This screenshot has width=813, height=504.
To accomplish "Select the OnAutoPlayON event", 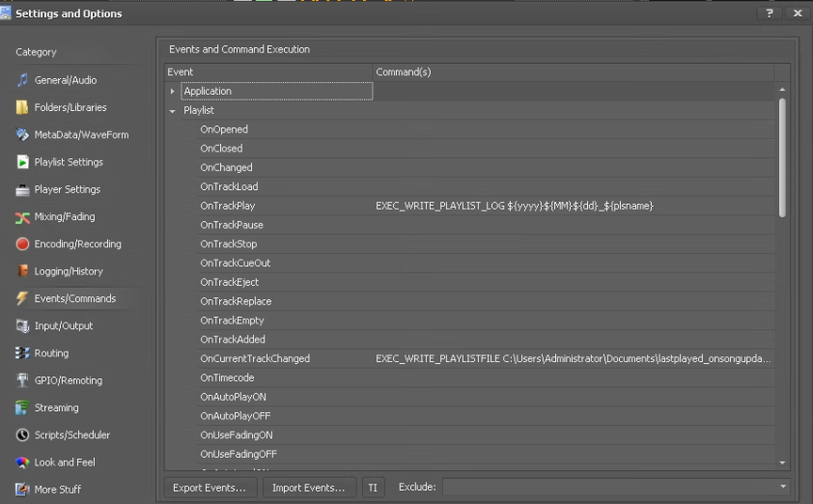I will 234,397.
